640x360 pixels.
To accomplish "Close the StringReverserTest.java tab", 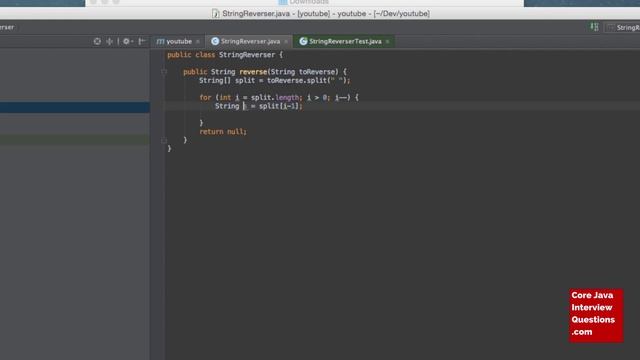I will [388, 42].
